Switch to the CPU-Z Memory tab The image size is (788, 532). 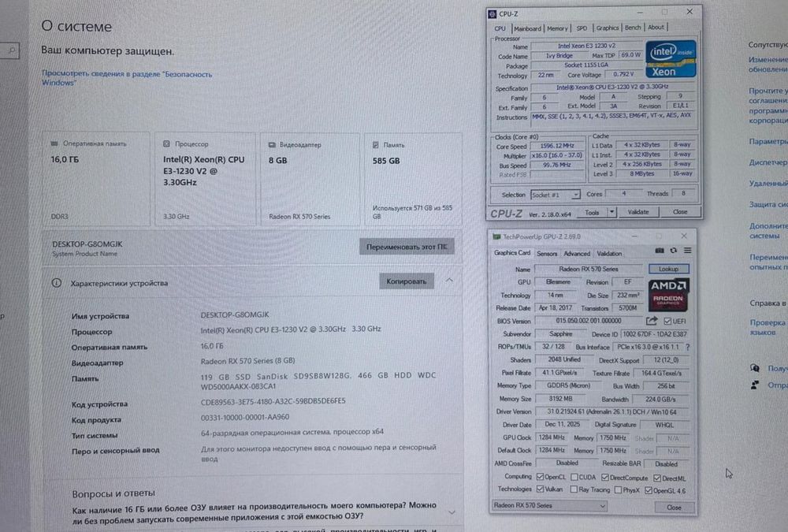[x=557, y=28]
